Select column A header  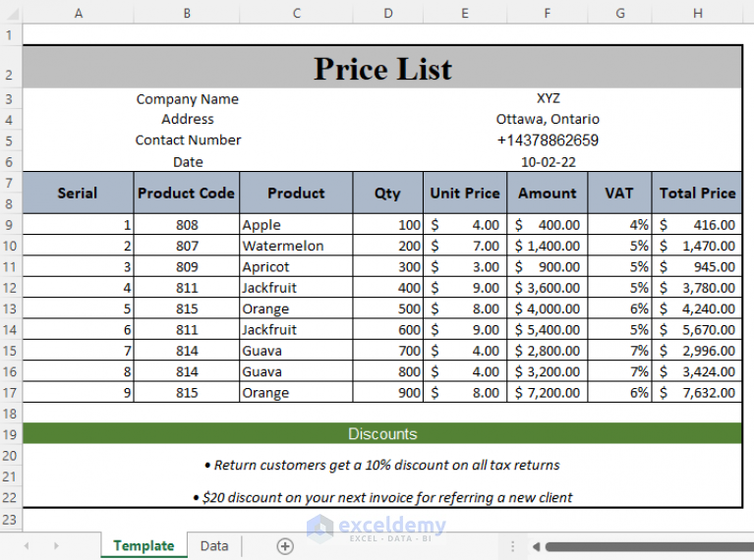[x=78, y=13]
